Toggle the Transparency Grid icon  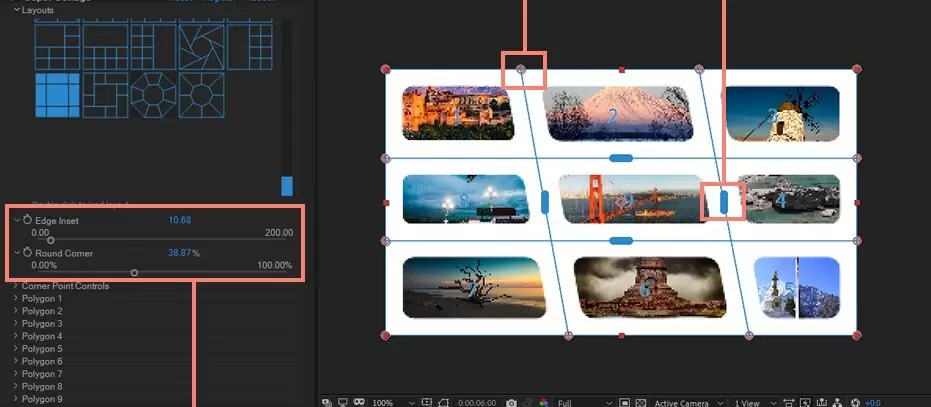click(641, 403)
